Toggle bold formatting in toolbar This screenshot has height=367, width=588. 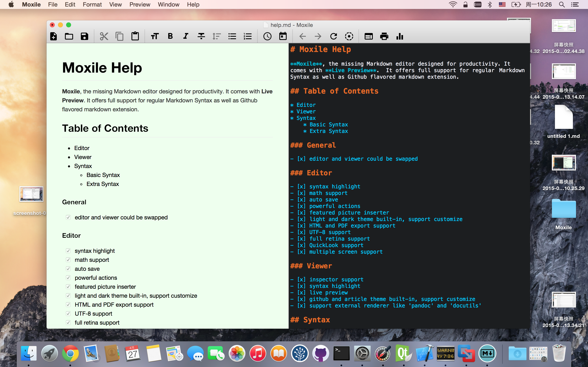coord(170,36)
